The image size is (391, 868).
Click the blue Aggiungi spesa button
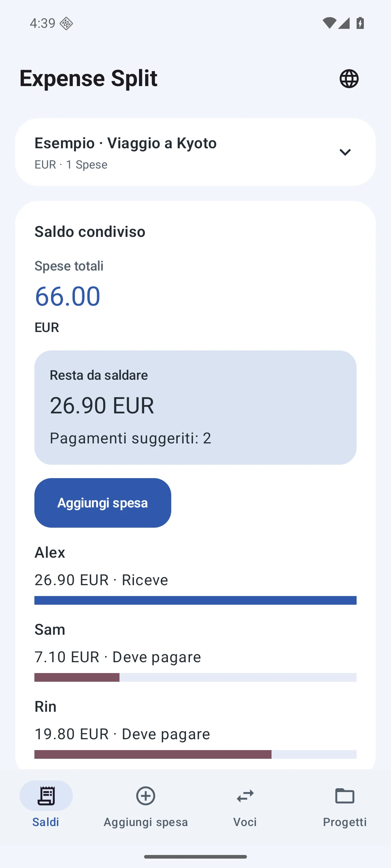pyautogui.click(x=103, y=503)
